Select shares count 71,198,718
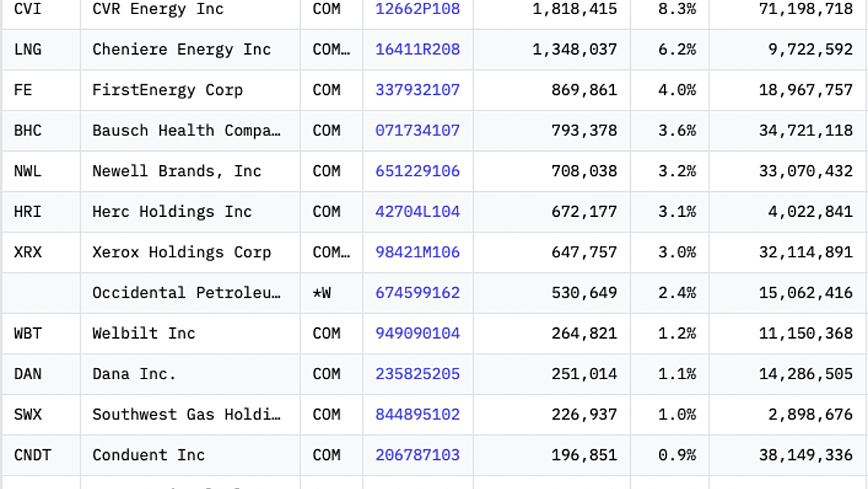The height and width of the screenshot is (489, 868). click(x=806, y=9)
